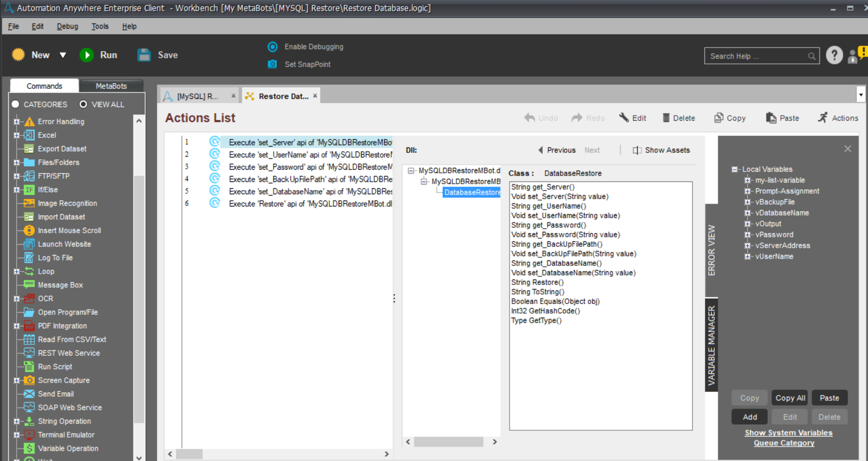The image size is (868, 461).
Task: Click the Paste clipboard icon in Actions List
Action: click(x=771, y=118)
